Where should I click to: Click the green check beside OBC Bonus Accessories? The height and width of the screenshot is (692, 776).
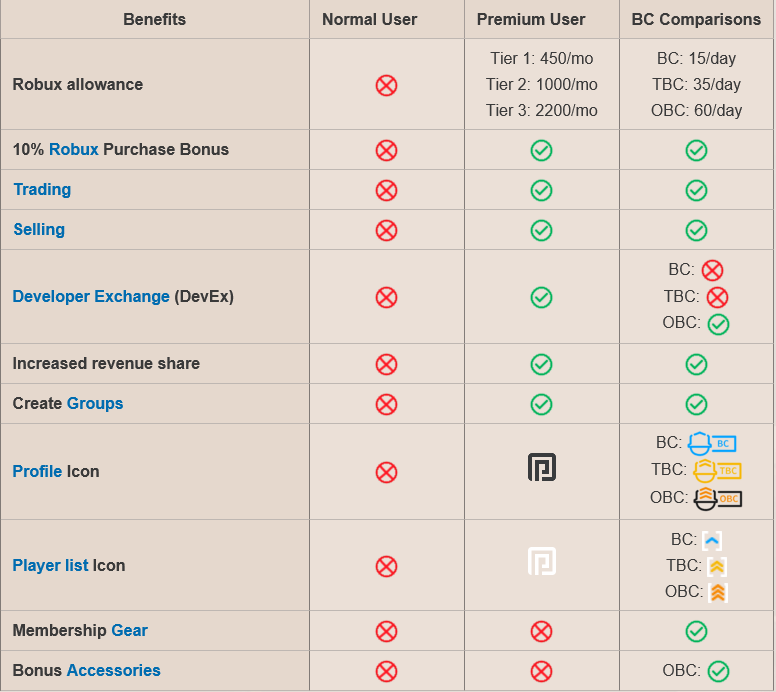pyautogui.click(x=718, y=671)
